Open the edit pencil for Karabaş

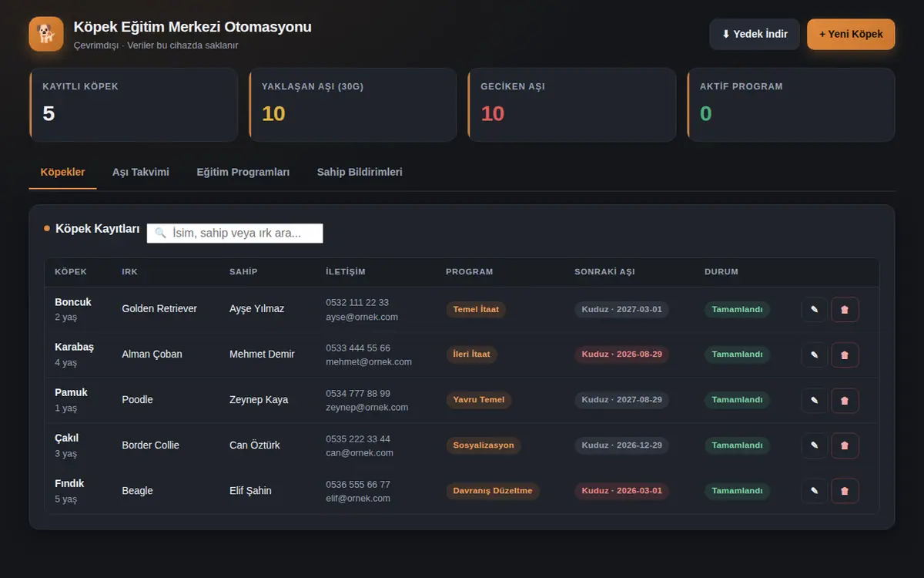pos(815,355)
